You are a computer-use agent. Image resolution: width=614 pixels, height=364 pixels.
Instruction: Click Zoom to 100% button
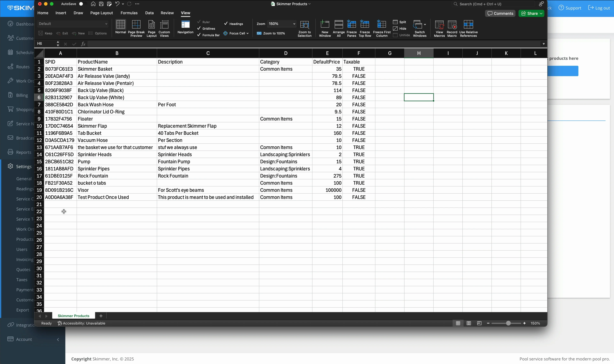coord(271,33)
